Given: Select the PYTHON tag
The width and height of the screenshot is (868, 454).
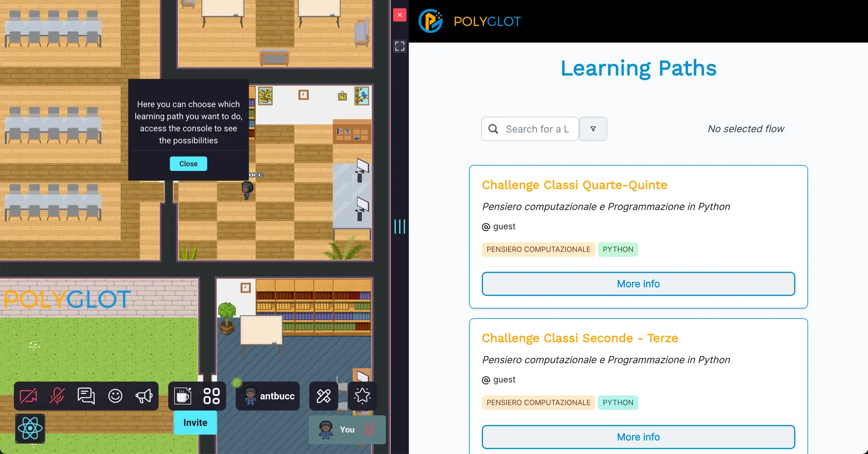Looking at the screenshot, I should point(618,249).
